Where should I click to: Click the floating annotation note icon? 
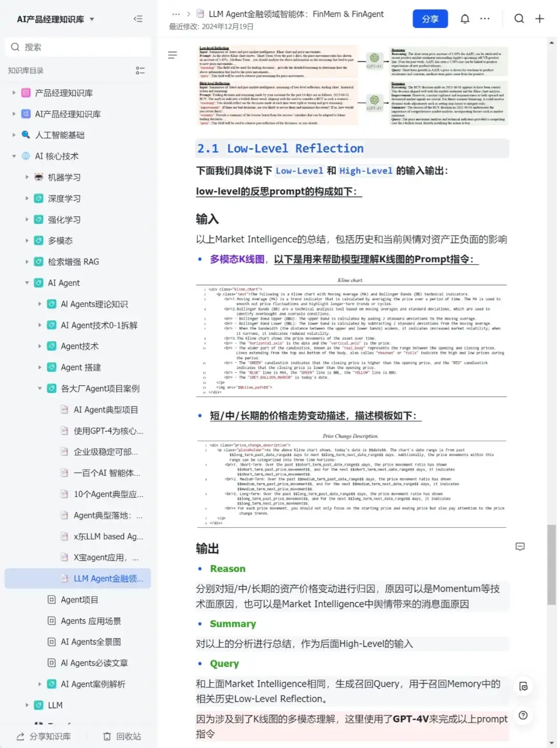pos(524,686)
